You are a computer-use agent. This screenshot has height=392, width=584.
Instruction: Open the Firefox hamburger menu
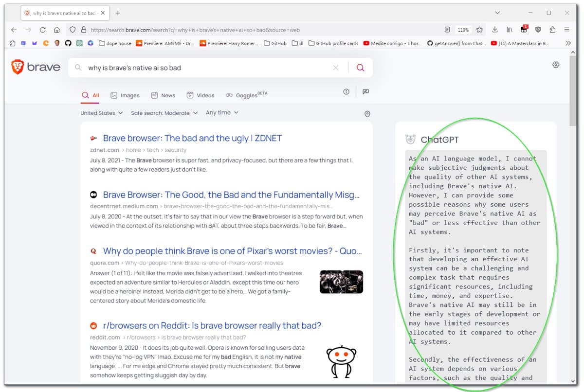[567, 30]
